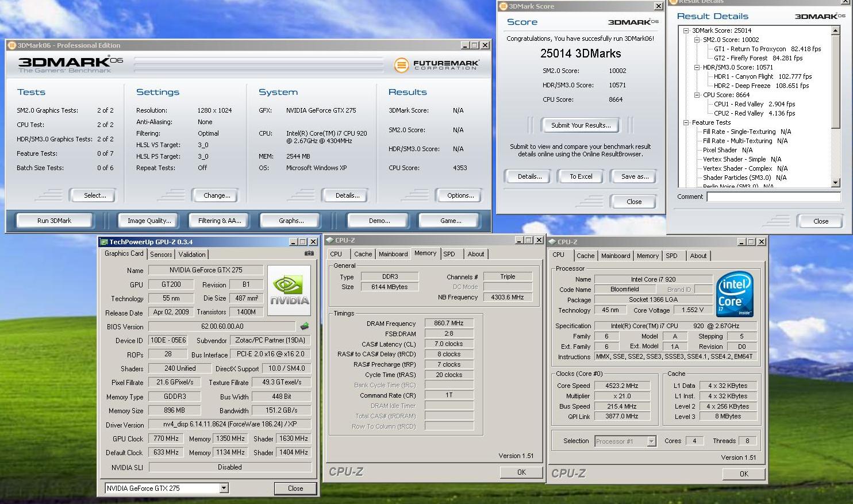Screen dimensions: 853x504
Task: Click Result Details scrollbar up arrow
Action: pos(836,30)
